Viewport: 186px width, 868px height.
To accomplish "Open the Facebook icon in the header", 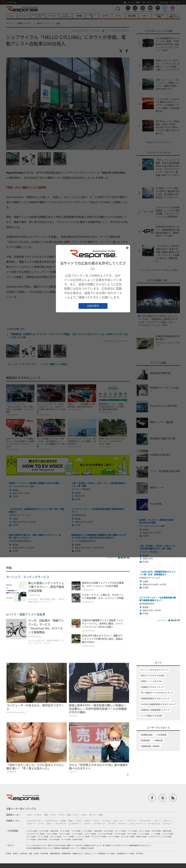I will click(x=128, y=8).
